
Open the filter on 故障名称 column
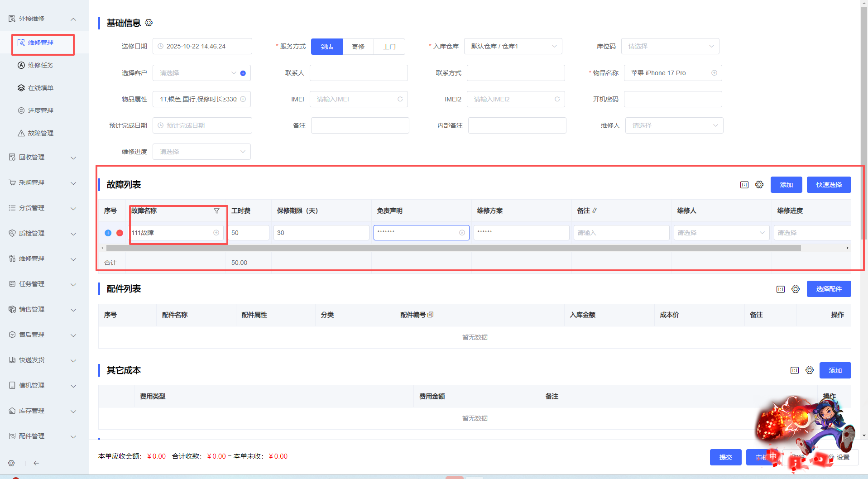tap(216, 211)
